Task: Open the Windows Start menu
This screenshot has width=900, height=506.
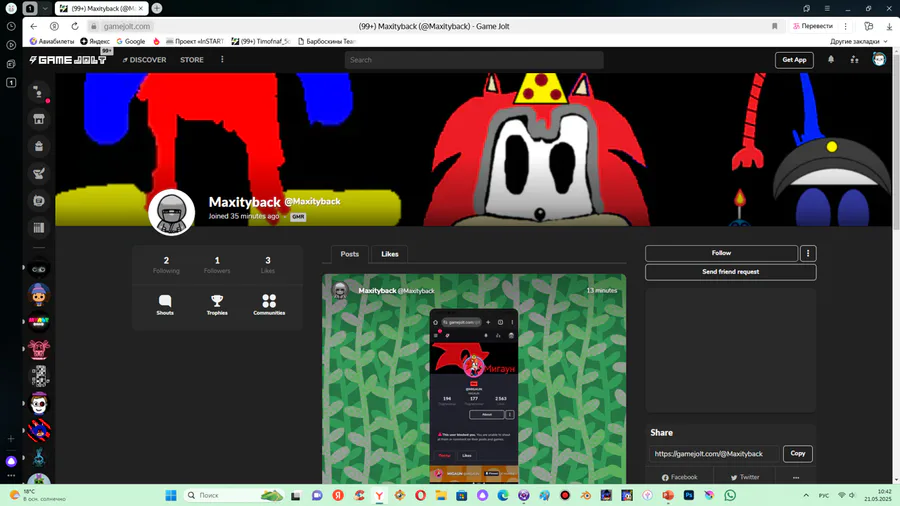Action: tap(170, 495)
